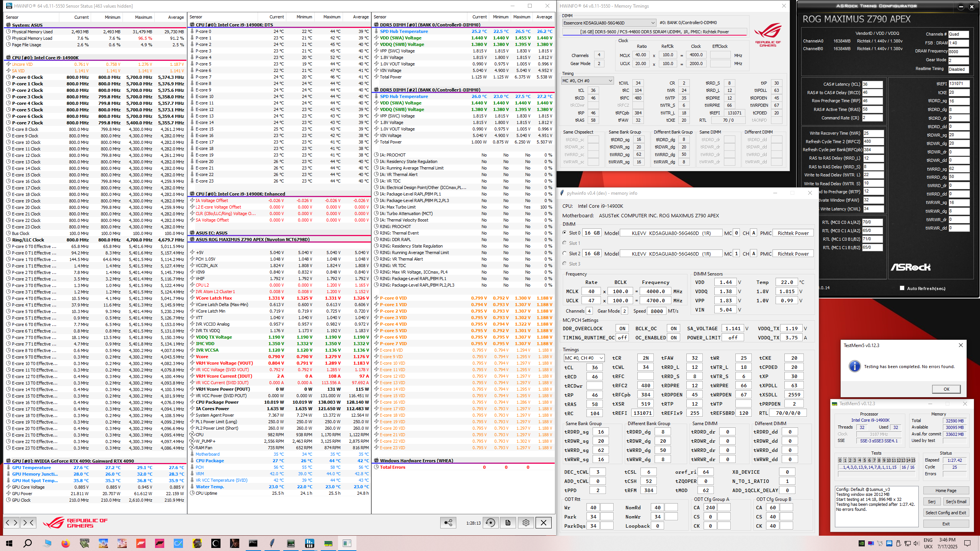Click the Serj's Email button

click(x=956, y=502)
